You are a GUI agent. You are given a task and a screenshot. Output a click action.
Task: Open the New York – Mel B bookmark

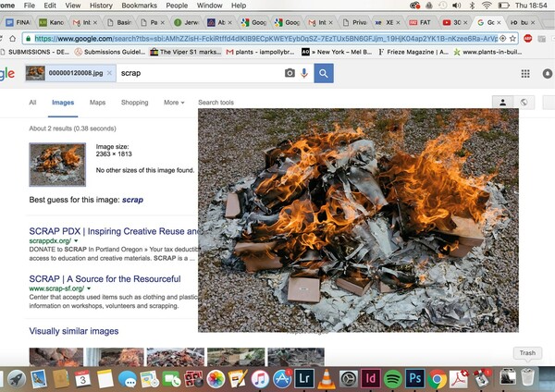coord(337,52)
